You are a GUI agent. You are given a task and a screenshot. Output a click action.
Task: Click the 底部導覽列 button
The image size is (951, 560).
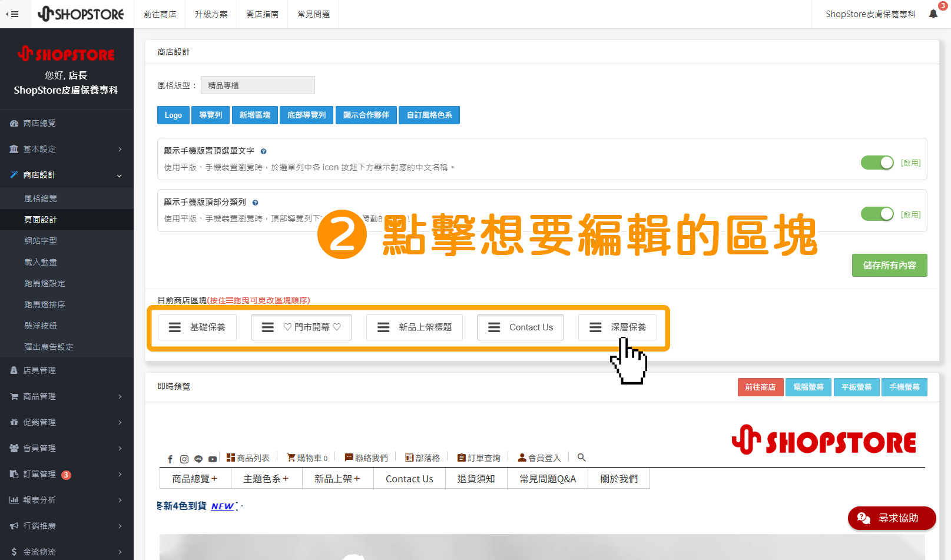[306, 115]
